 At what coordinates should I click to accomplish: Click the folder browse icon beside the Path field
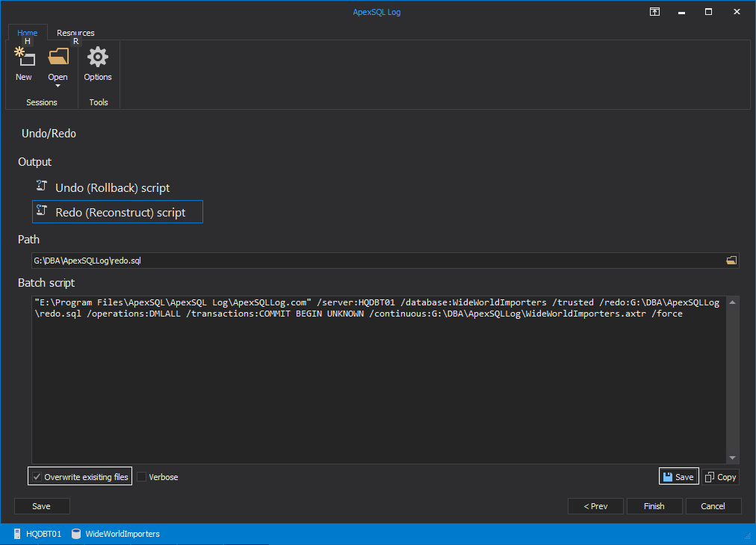point(730,260)
